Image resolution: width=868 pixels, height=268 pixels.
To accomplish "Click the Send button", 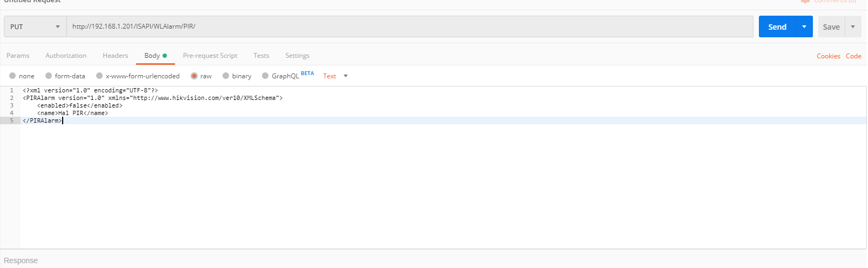I will point(777,27).
